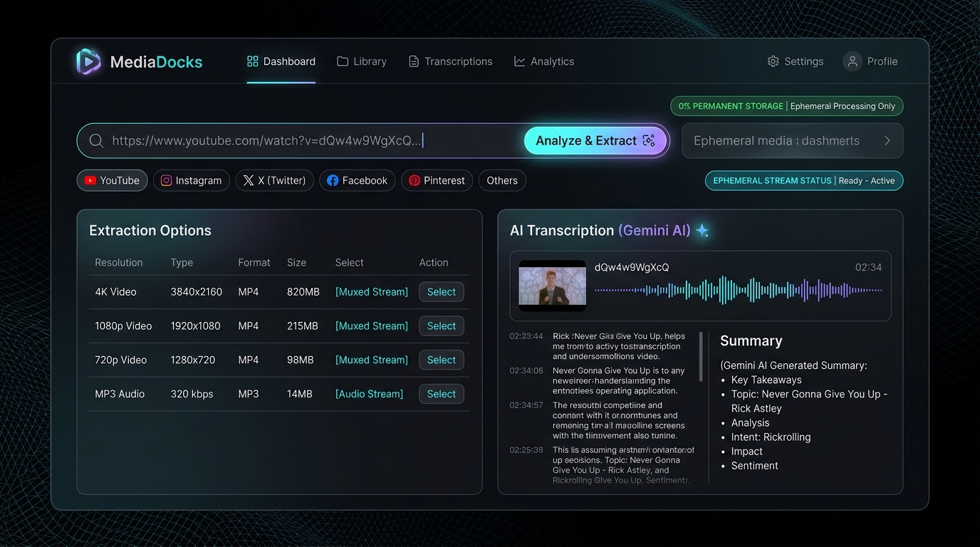Image resolution: width=980 pixels, height=547 pixels.
Task: Switch to the Library tab
Action: coord(362,61)
